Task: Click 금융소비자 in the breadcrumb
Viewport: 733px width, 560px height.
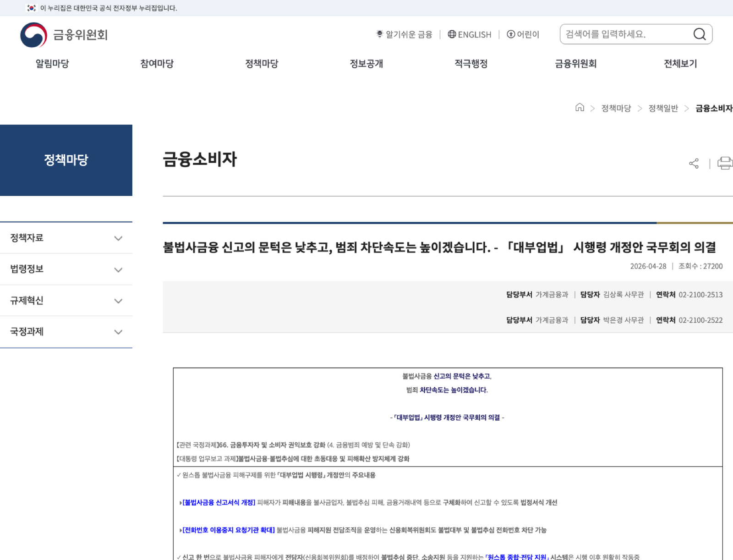Action: [714, 108]
